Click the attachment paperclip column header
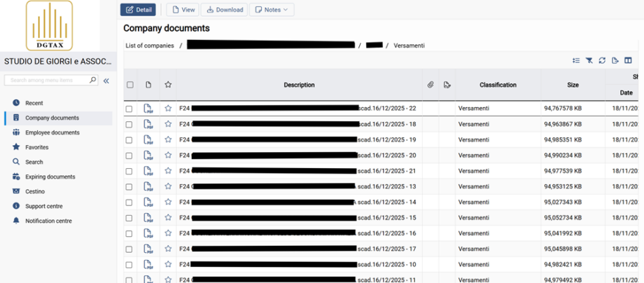 pos(431,85)
